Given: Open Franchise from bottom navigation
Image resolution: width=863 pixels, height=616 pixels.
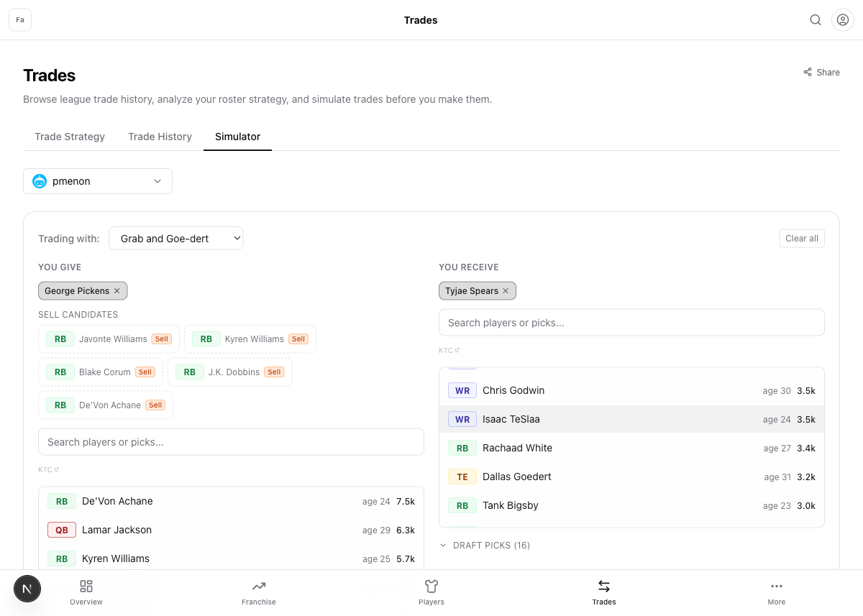Looking at the screenshot, I should pos(259,593).
